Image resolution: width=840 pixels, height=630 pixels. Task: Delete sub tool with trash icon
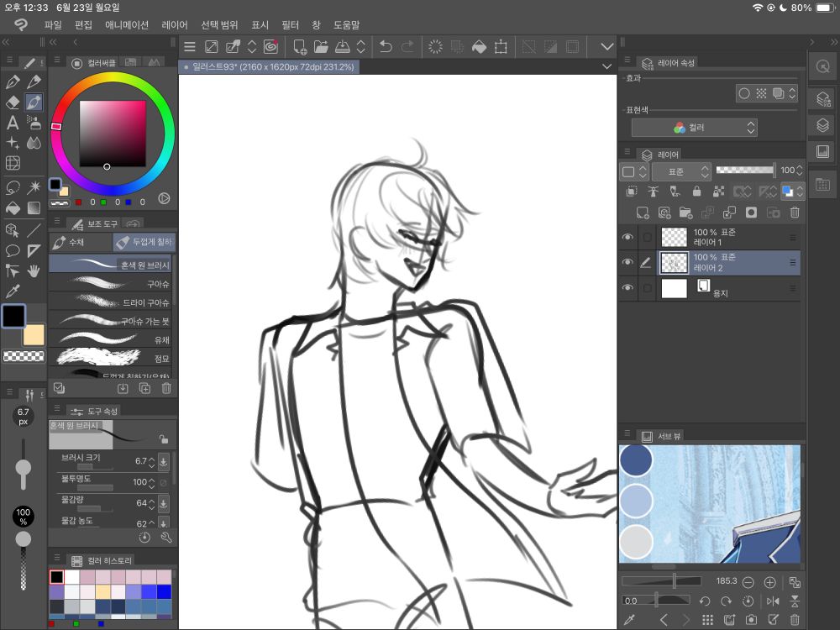click(x=166, y=388)
